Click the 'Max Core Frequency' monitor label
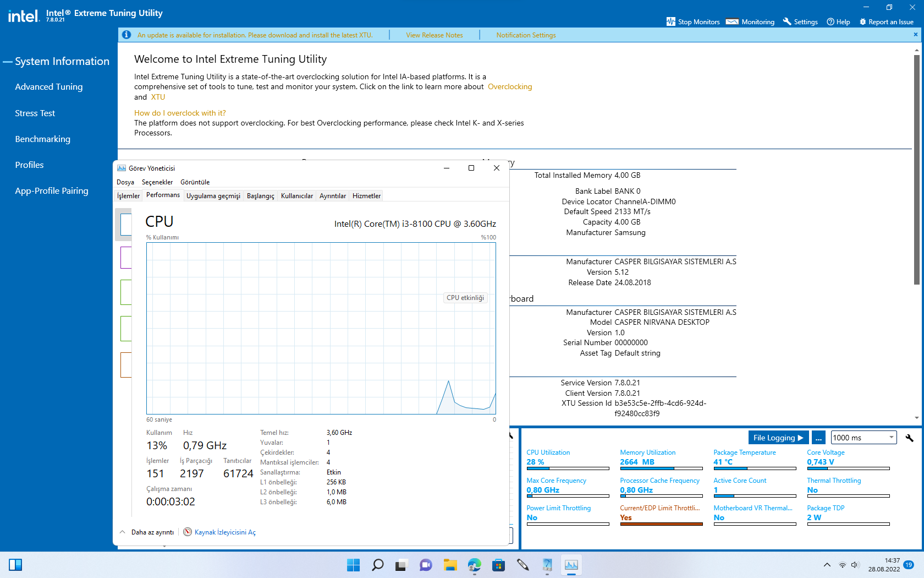 (557, 481)
